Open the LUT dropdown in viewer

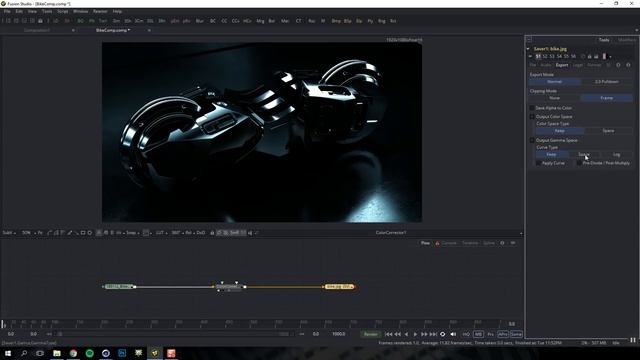(161, 233)
